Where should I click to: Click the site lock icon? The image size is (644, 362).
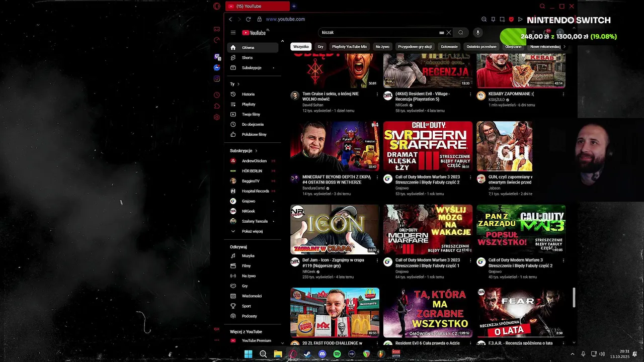[x=260, y=19]
